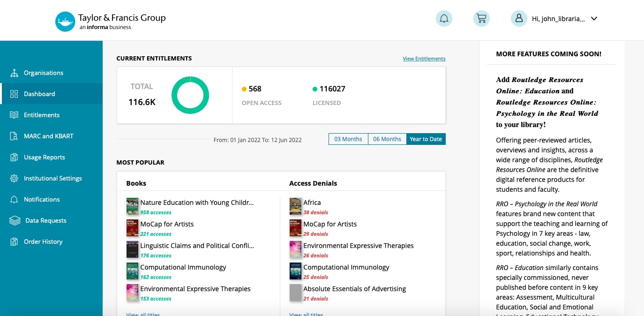Viewport: 644px width, 316px height.
Task: Open the shopping cart icon
Action: (481, 19)
